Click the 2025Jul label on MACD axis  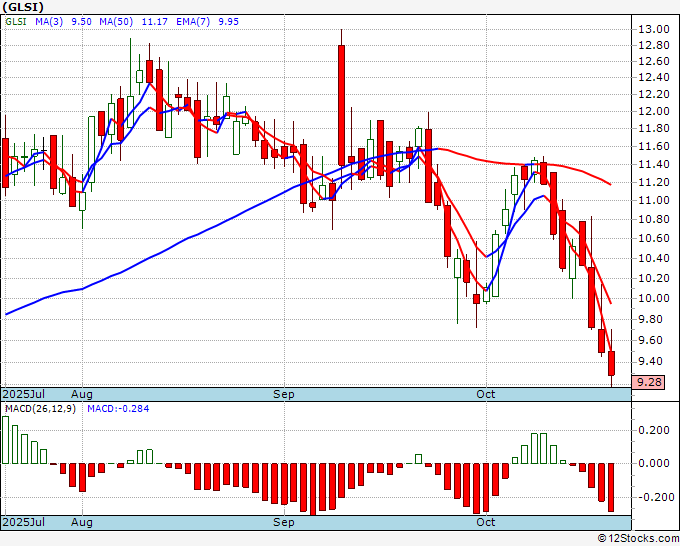23,522
